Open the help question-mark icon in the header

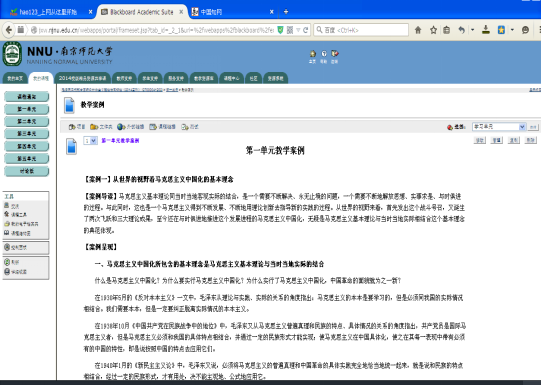click(x=324, y=54)
